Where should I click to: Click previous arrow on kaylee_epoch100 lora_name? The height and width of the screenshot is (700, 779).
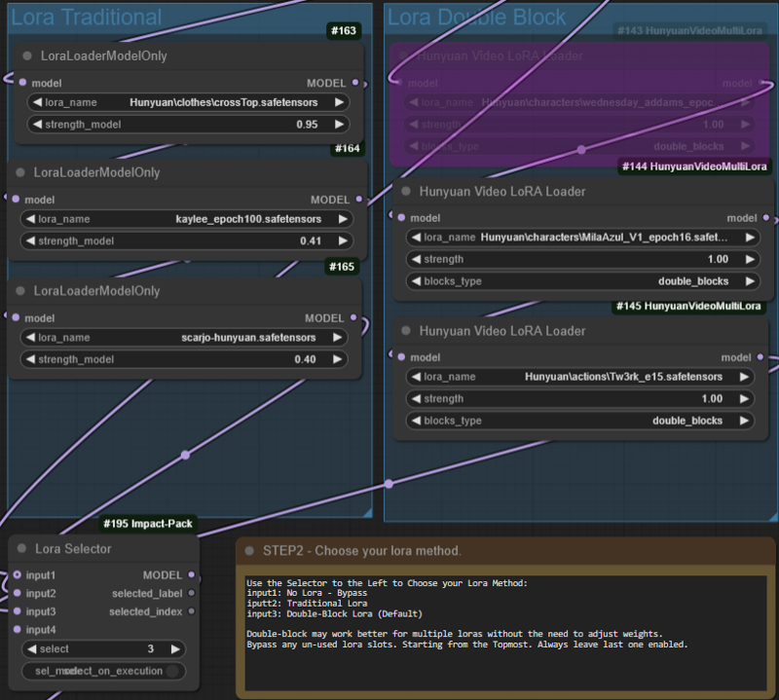click(30, 219)
